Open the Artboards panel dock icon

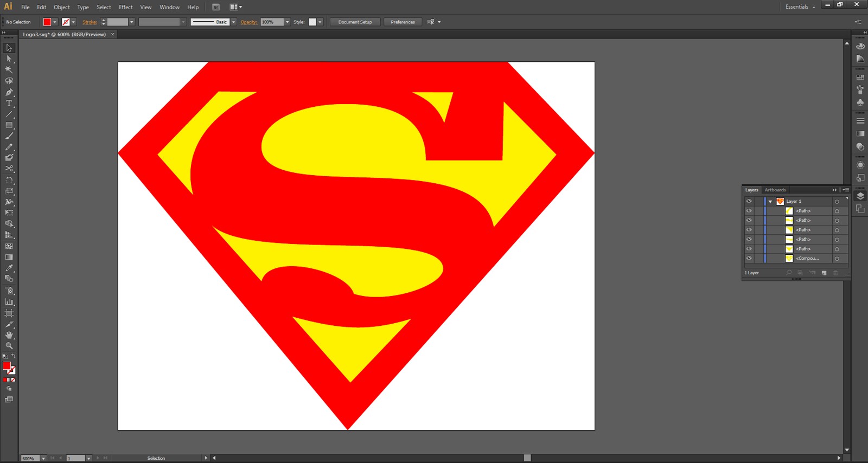(860, 209)
